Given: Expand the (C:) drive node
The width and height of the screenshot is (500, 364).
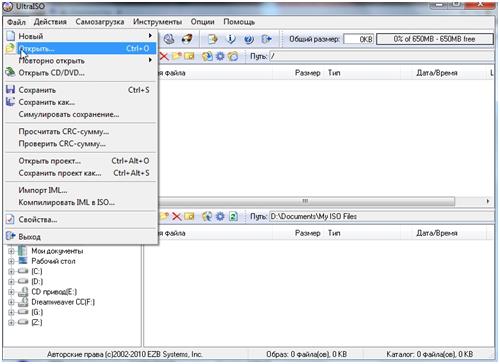Looking at the screenshot, I should (11, 271).
